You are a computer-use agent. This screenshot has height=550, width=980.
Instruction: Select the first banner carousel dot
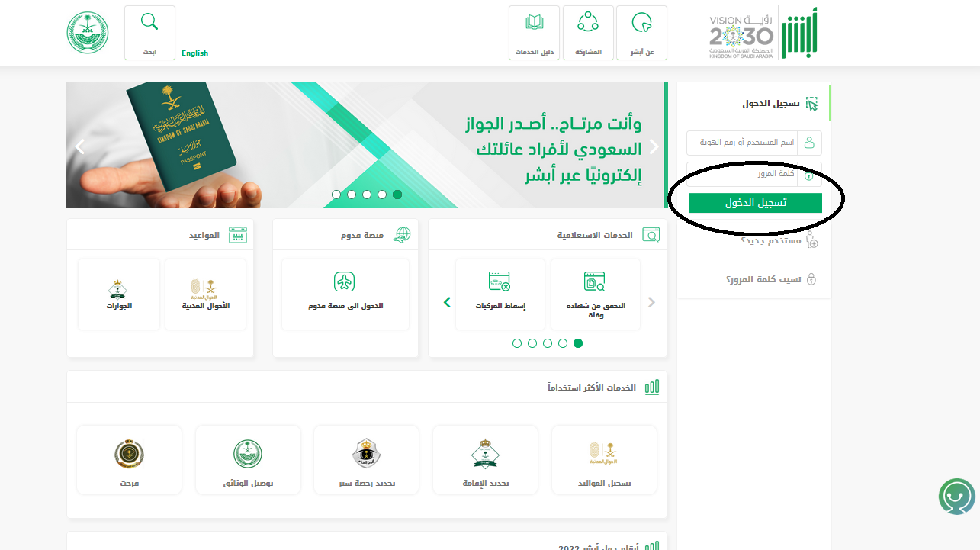tap(336, 195)
